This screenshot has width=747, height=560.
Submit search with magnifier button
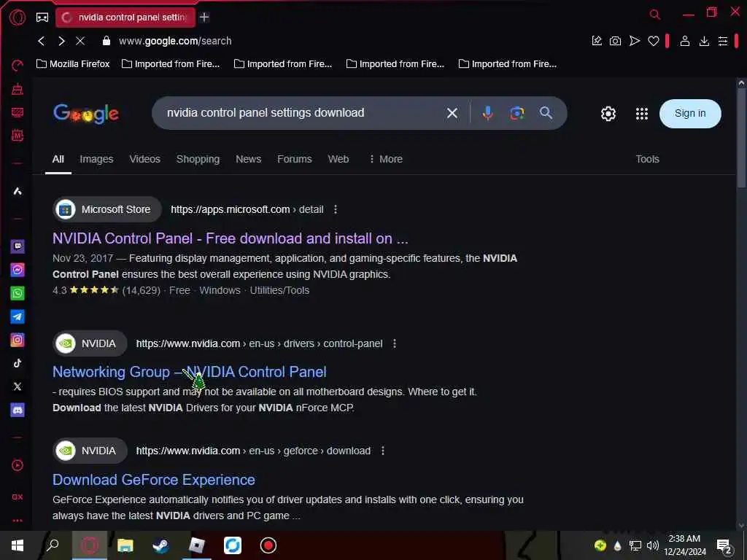coord(546,113)
